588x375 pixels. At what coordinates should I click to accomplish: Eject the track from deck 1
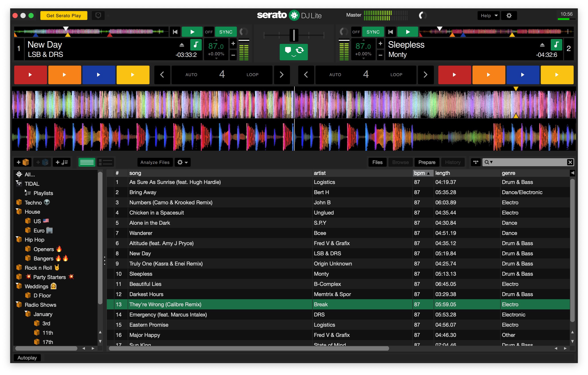click(182, 45)
